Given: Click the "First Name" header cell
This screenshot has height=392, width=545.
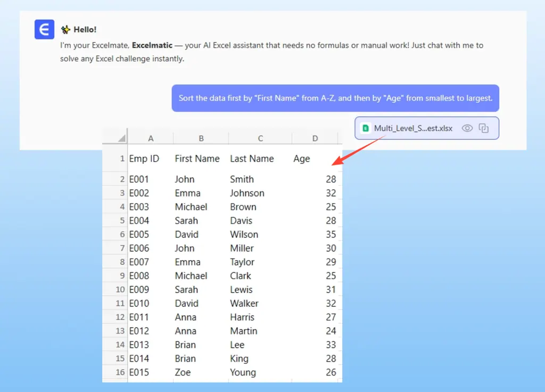Looking at the screenshot, I should 197,159.
